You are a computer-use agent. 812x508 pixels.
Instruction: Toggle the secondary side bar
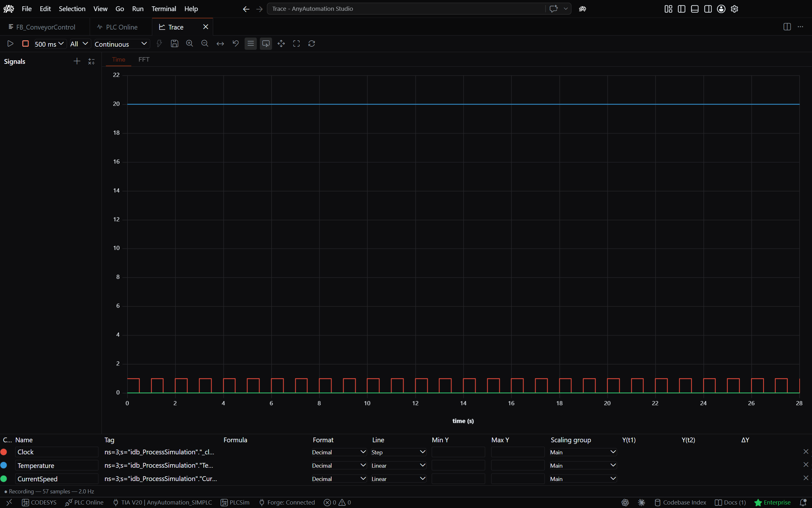point(708,9)
